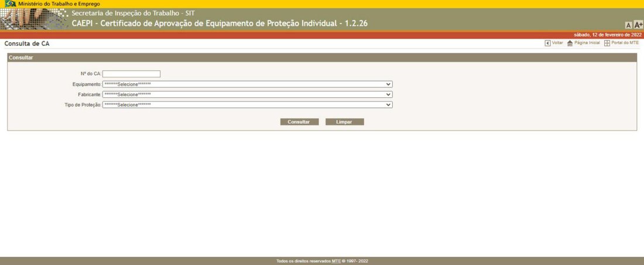The width and height of the screenshot is (644, 265).
Task: Click the Voltar back arrow icon
Action: pyautogui.click(x=547, y=43)
